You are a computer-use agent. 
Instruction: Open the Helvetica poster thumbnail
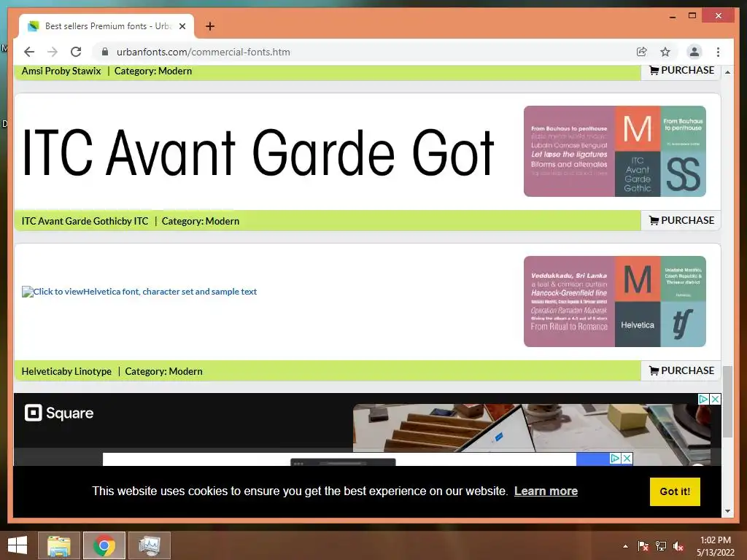[x=614, y=301]
